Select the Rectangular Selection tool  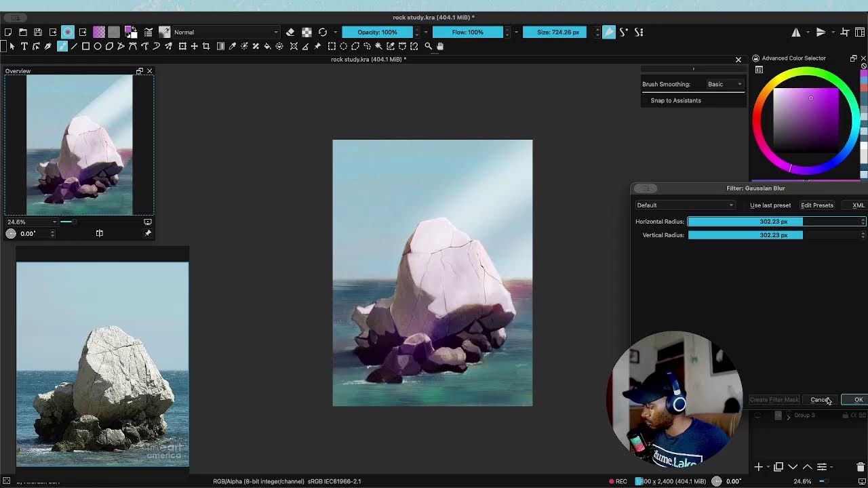(x=332, y=46)
